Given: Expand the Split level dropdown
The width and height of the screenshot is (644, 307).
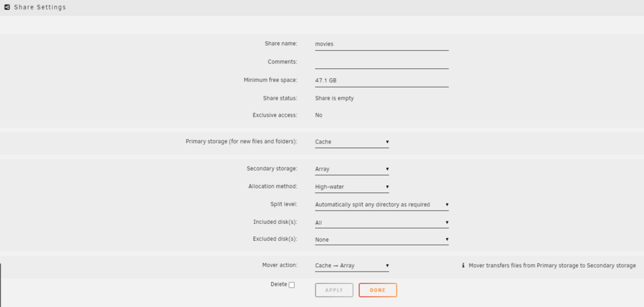Looking at the screenshot, I should [x=382, y=205].
